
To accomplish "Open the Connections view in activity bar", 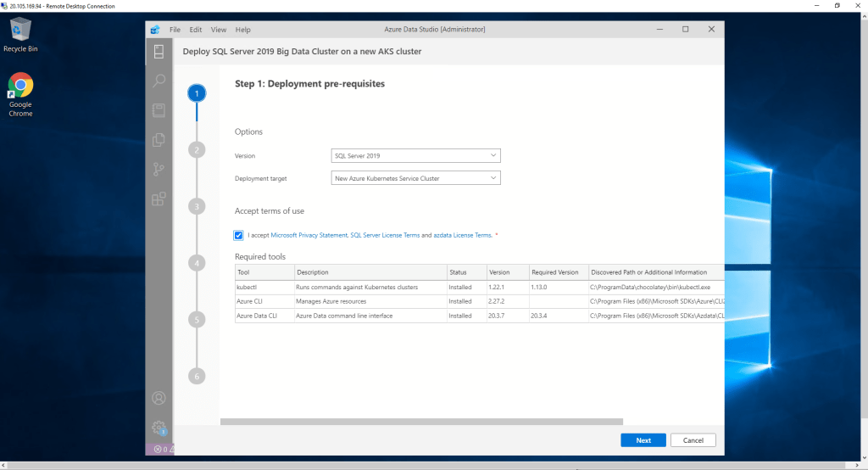I will point(159,53).
